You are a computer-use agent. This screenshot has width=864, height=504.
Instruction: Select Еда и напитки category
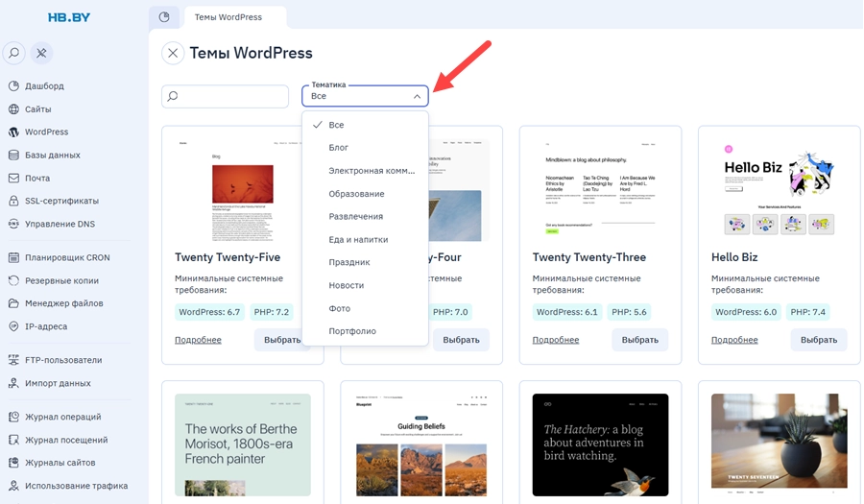point(366,240)
